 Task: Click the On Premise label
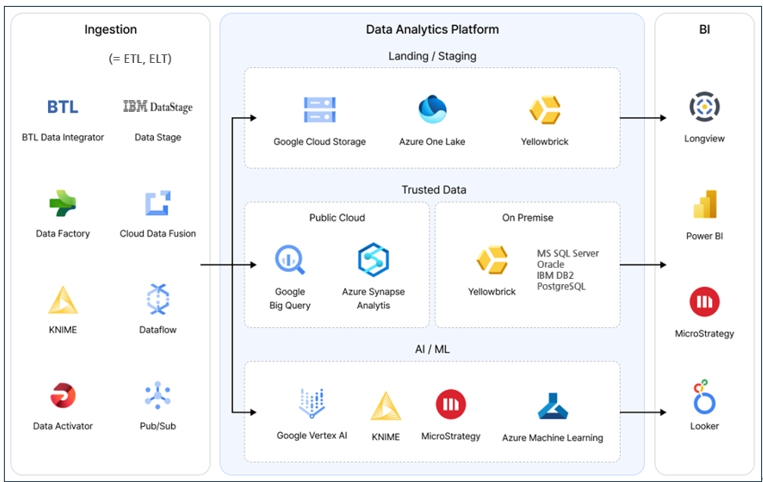tap(527, 217)
